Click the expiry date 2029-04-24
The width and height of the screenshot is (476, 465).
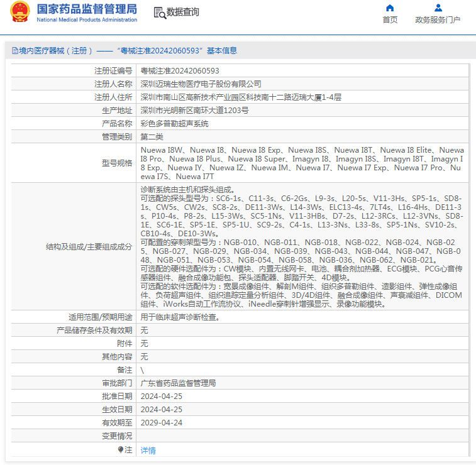pos(161,423)
